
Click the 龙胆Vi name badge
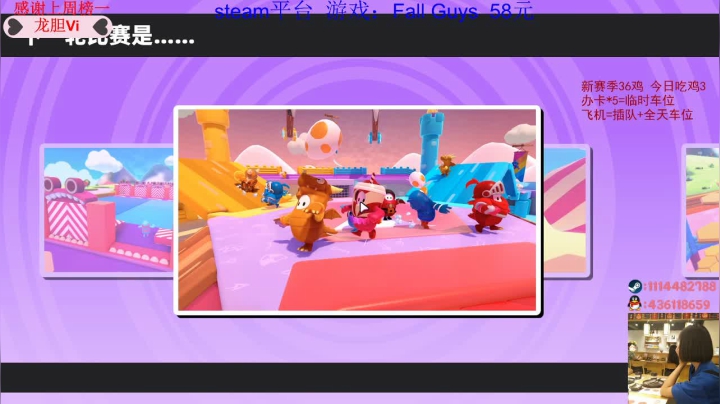click(x=57, y=27)
